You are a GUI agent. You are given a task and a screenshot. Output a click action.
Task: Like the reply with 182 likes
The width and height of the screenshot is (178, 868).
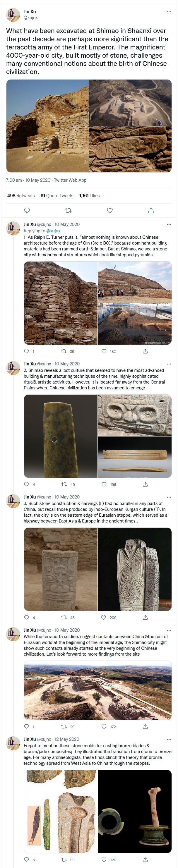104,351
